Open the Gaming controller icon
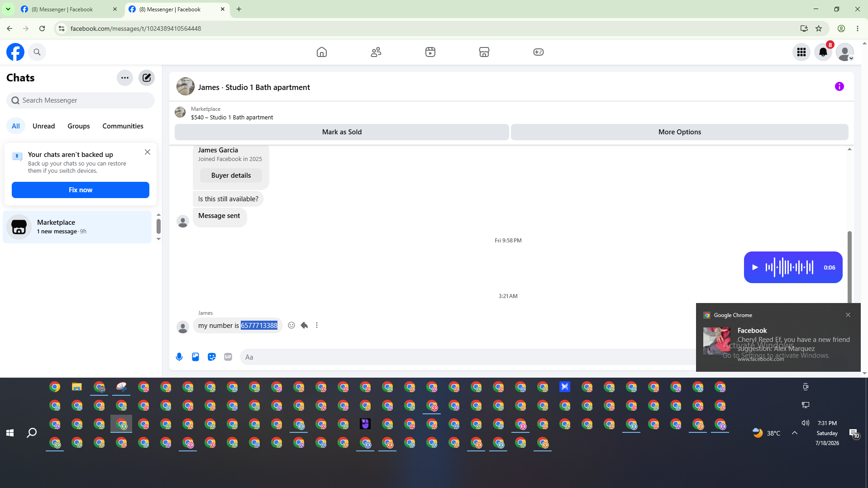This screenshot has width=868, height=488. 539,52
